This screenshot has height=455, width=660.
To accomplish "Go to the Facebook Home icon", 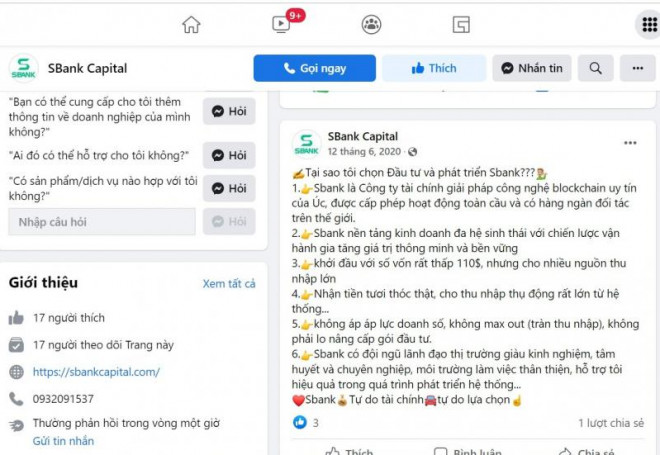I will 191,24.
